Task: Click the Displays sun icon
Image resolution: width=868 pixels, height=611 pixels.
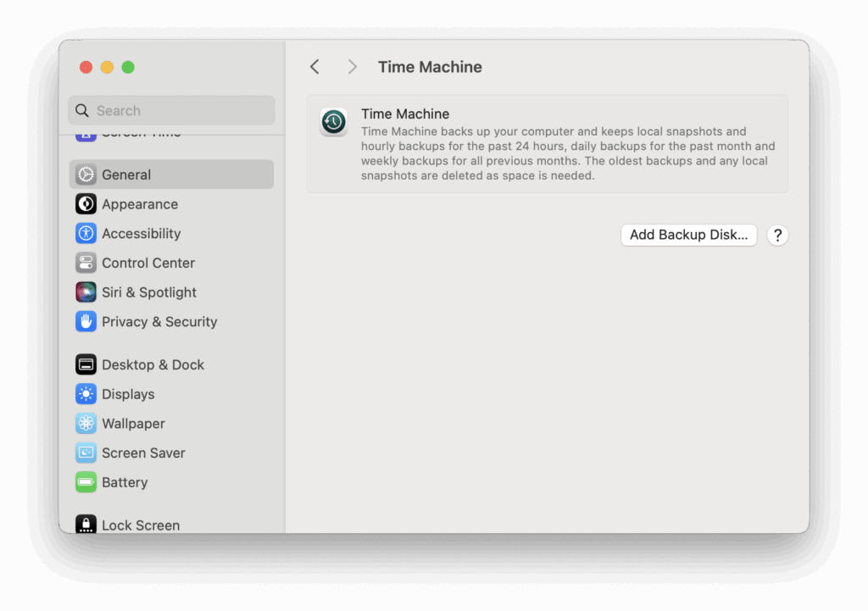Action: [x=86, y=394]
